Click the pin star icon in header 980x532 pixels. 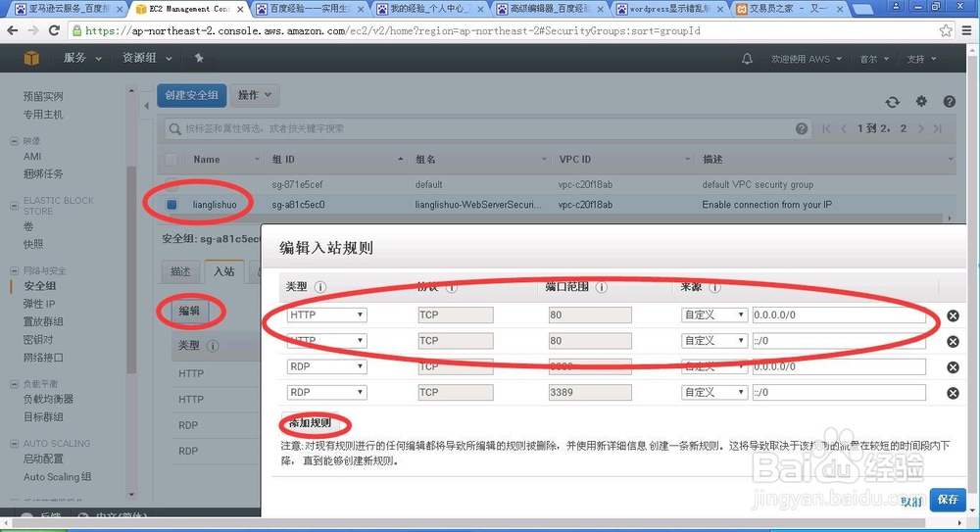coord(199,58)
